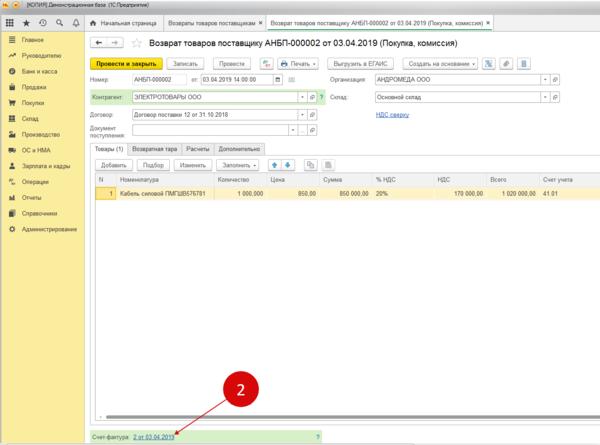The image size is (600, 445).
Task: Switch to the Возвратная тара tab
Action: point(155,149)
